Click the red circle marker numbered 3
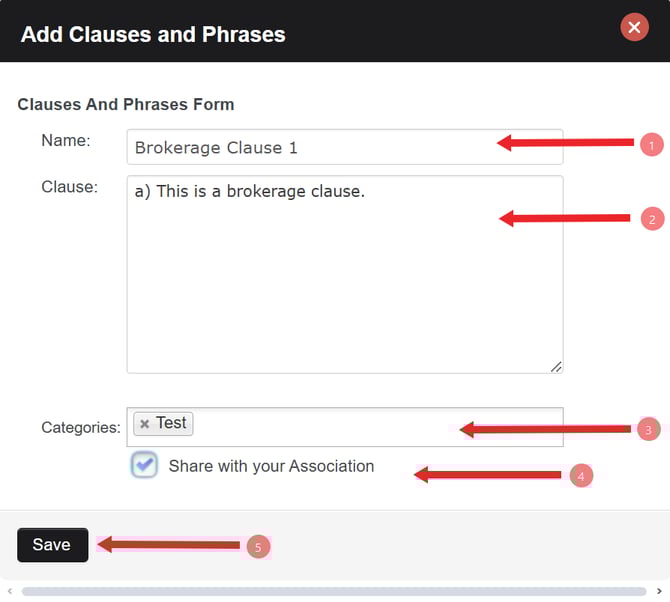 [648, 429]
